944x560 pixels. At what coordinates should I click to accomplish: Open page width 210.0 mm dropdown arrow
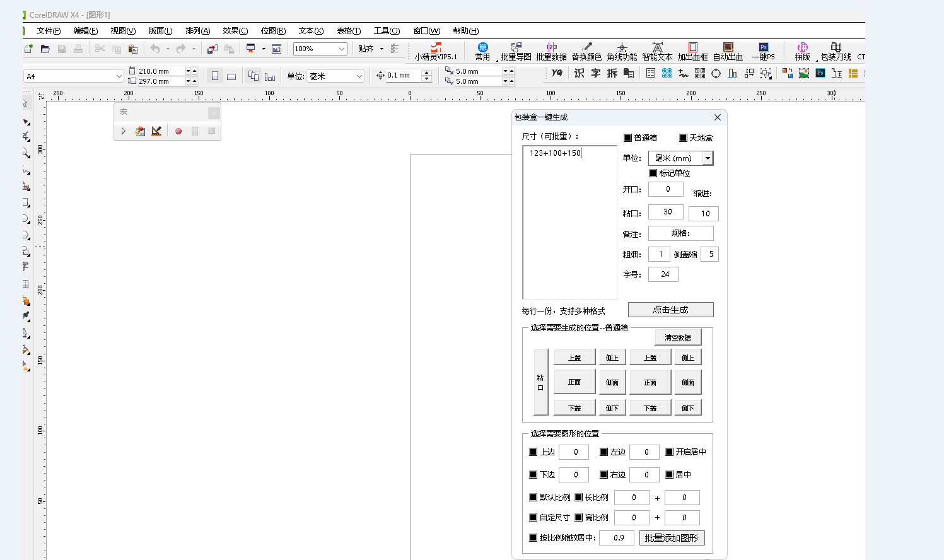pyautogui.click(x=188, y=71)
